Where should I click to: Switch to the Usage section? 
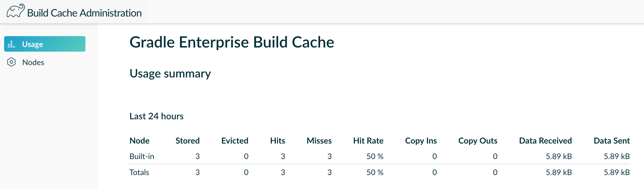point(33,44)
